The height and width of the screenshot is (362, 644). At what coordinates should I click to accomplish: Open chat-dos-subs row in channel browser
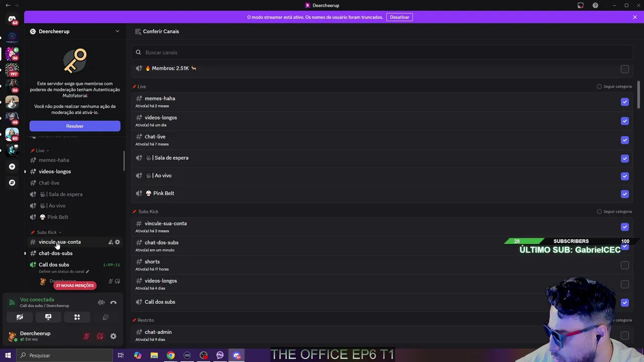[382, 246]
